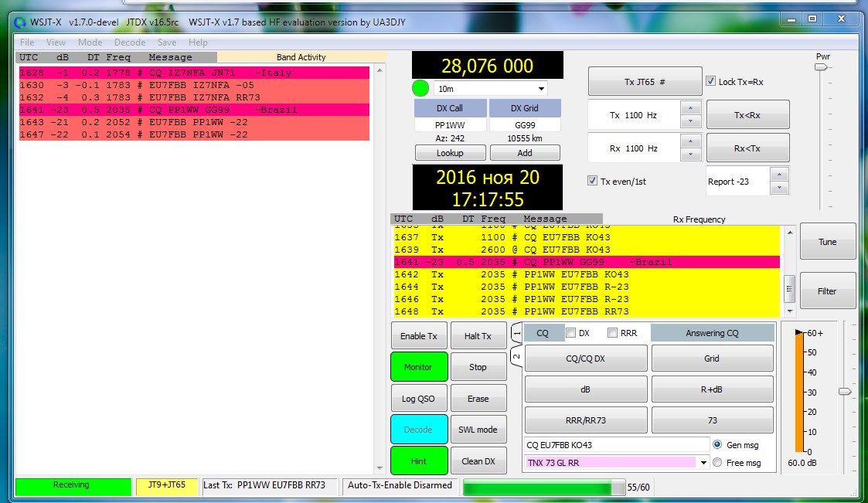The width and height of the screenshot is (868, 503).
Task: Open the Save menu
Action: tap(167, 42)
